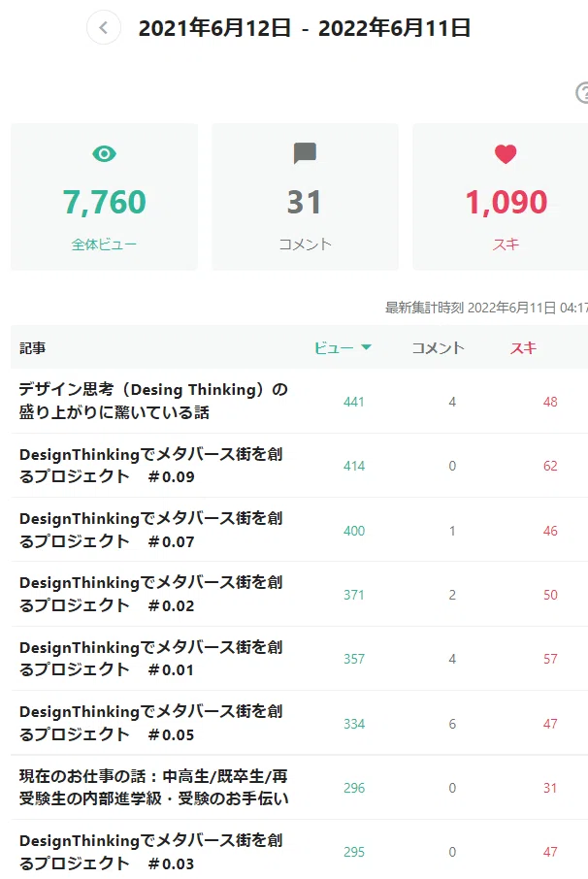The width and height of the screenshot is (588, 879).
Task: Click the gray comment bubble icon
Action: click(x=305, y=153)
